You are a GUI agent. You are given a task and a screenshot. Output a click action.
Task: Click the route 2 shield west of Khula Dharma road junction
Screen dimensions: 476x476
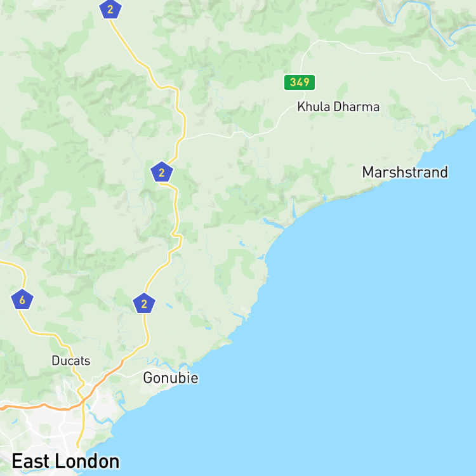[x=162, y=172]
